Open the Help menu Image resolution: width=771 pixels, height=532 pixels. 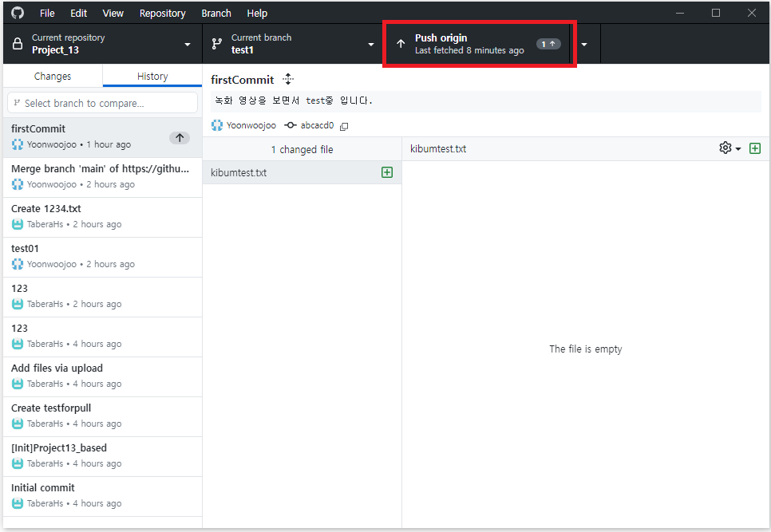(x=257, y=14)
